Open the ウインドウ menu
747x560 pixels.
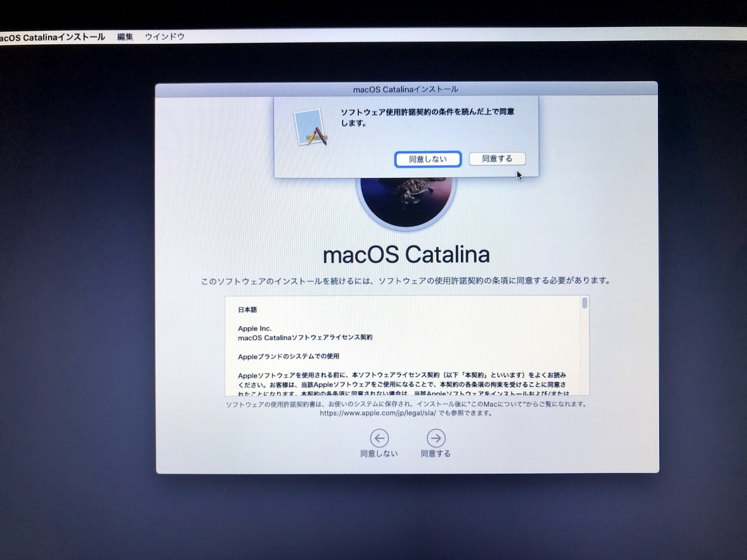coord(165,37)
